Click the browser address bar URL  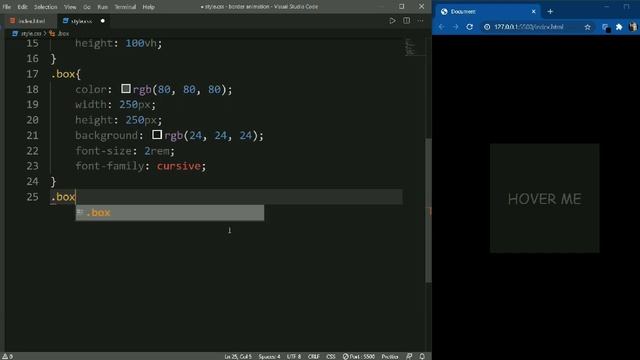click(529, 27)
